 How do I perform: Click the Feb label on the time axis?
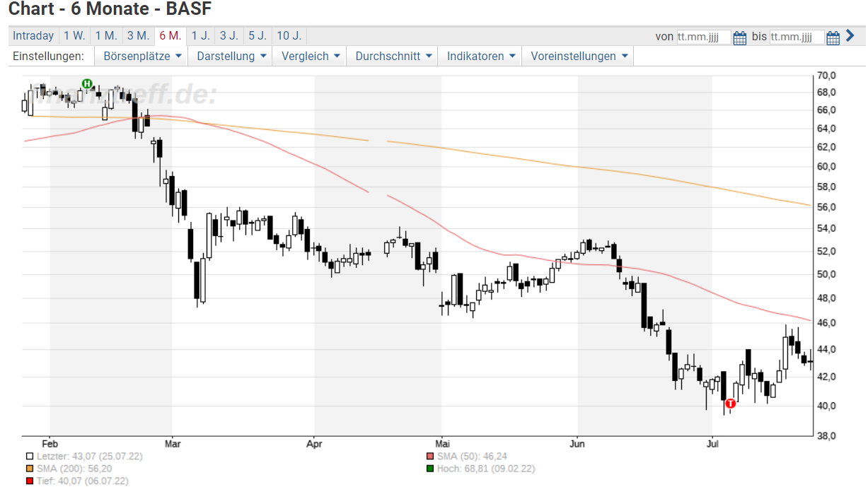pyautogui.click(x=50, y=445)
